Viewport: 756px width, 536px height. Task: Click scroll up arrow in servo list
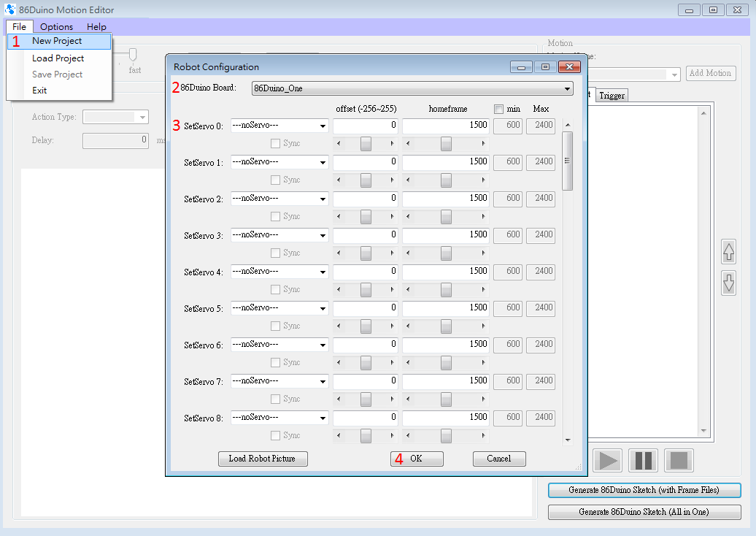pyautogui.click(x=568, y=125)
